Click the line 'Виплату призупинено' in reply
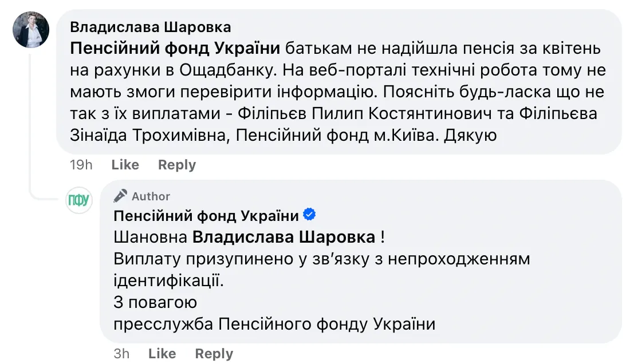 321,259
